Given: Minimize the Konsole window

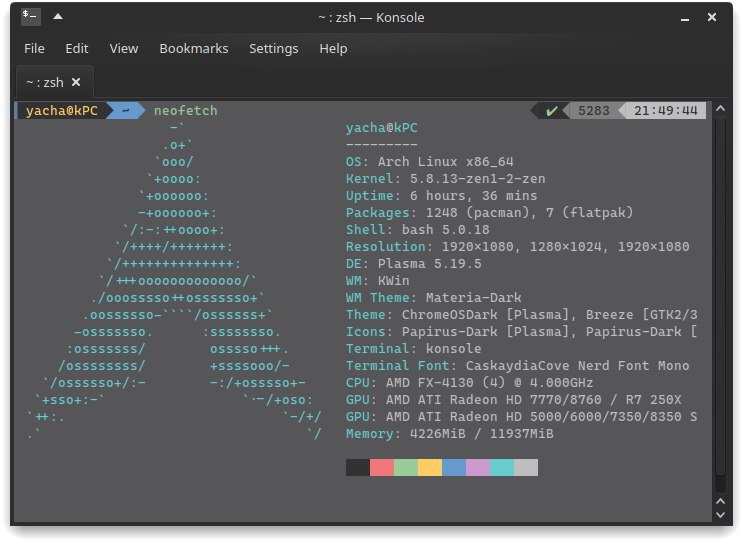Looking at the screenshot, I should 685,18.
